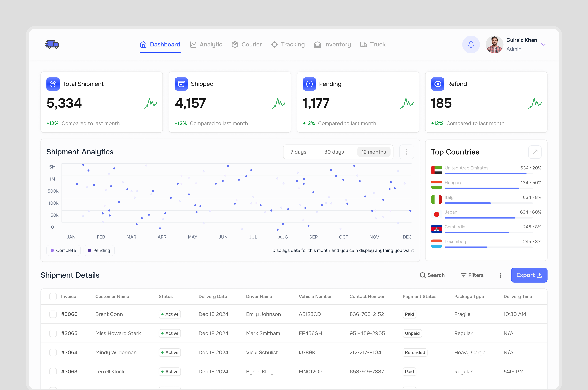The height and width of the screenshot is (390, 588).
Task: Click the Cambodia flag icon
Action: (x=436, y=229)
